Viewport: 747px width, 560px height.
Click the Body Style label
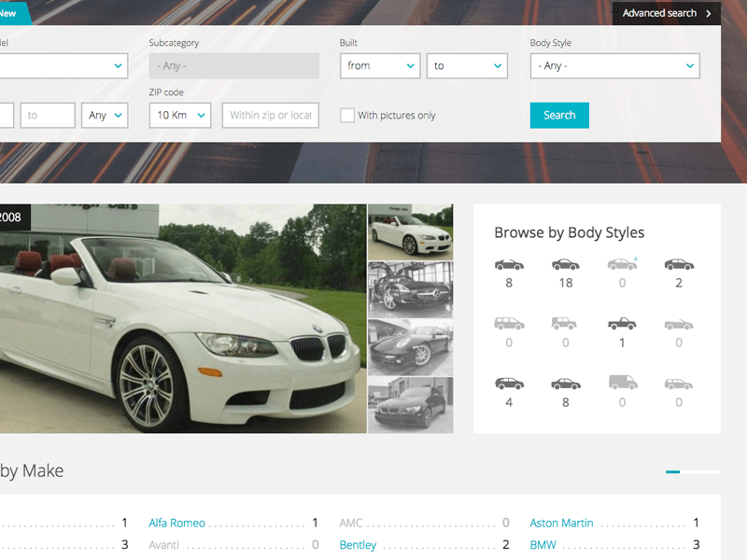(550, 43)
